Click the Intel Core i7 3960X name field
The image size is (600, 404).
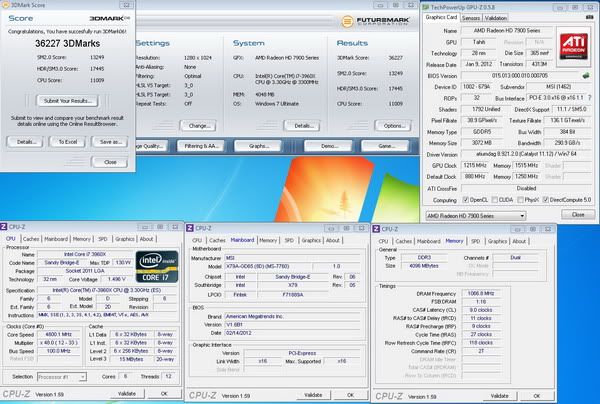point(85,254)
